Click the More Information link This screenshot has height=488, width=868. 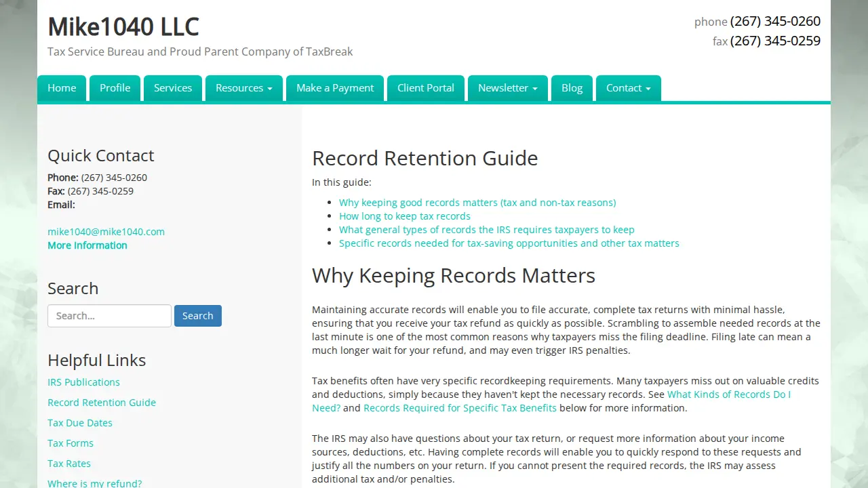coord(87,245)
